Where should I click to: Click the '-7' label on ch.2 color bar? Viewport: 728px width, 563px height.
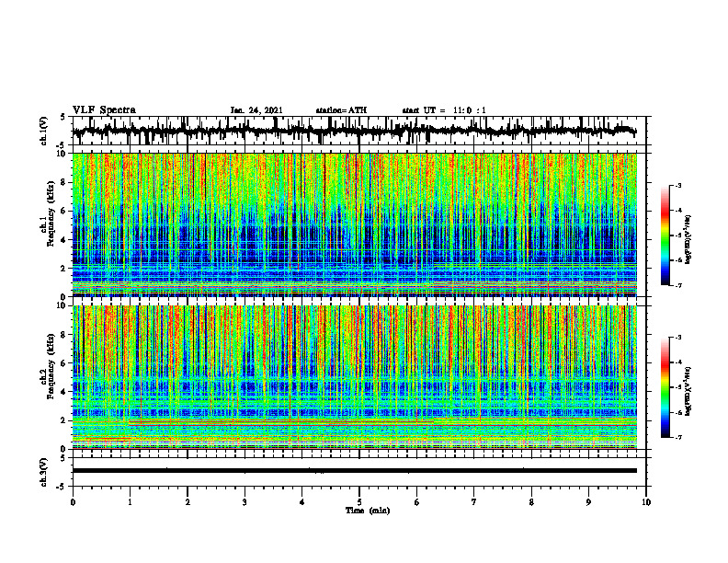click(x=678, y=438)
